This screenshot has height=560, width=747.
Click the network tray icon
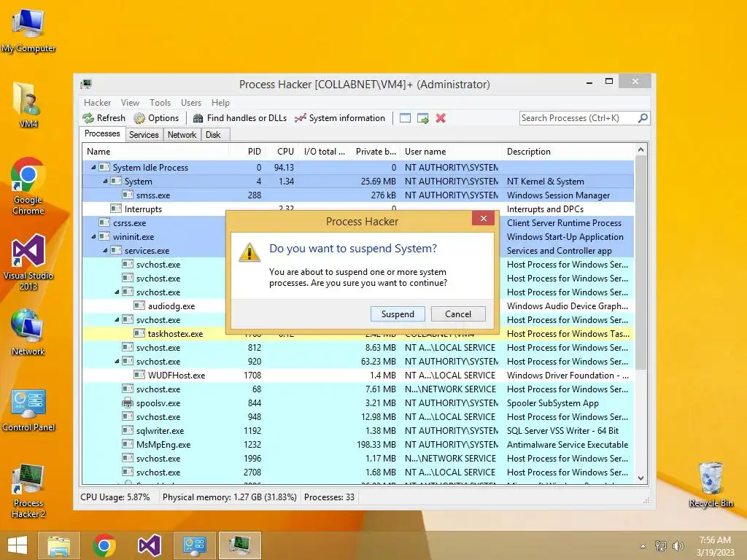[x=661, y=546]
